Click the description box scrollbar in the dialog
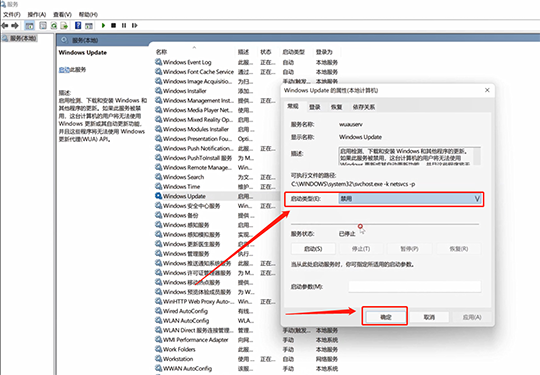 pyautogui.click(x=477, y=156)
